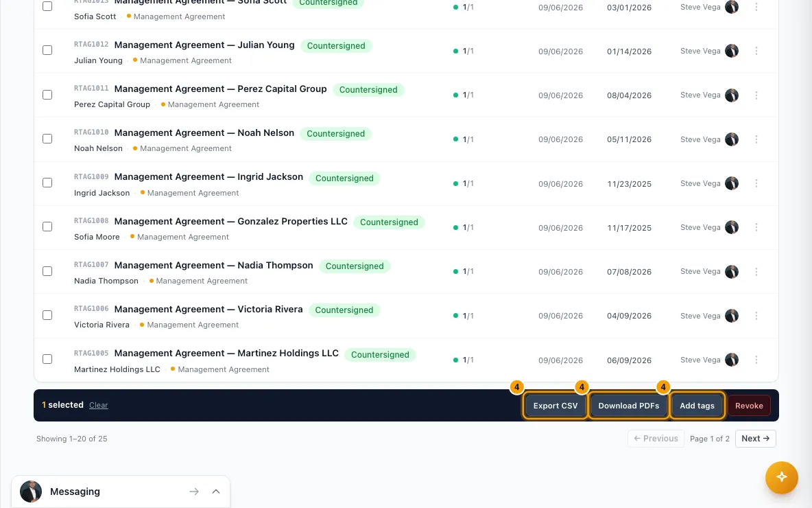This screenshot has height=508, width=812.
Task: Tick the Gonzalez Properties LLC checkbox
Action: [47, 227]
